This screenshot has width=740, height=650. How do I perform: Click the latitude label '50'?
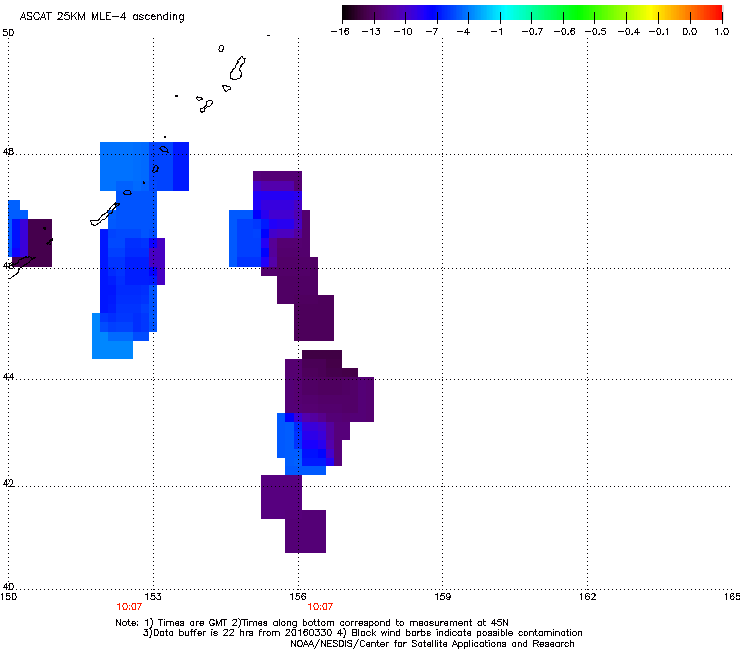(8, 33)
